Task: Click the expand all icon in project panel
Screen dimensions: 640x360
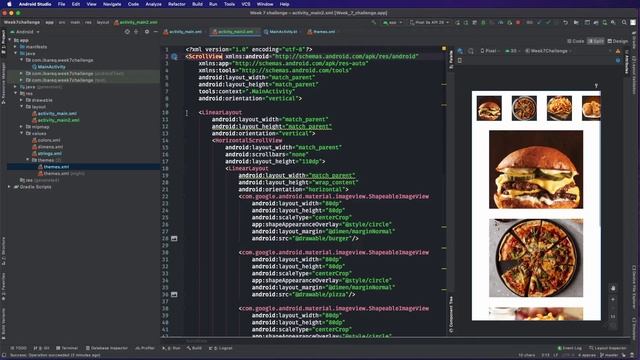Action: [136, 32]
